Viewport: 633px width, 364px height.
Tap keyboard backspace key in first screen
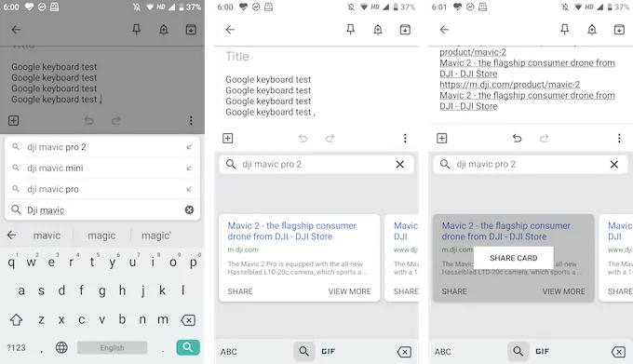coord(188,320)
